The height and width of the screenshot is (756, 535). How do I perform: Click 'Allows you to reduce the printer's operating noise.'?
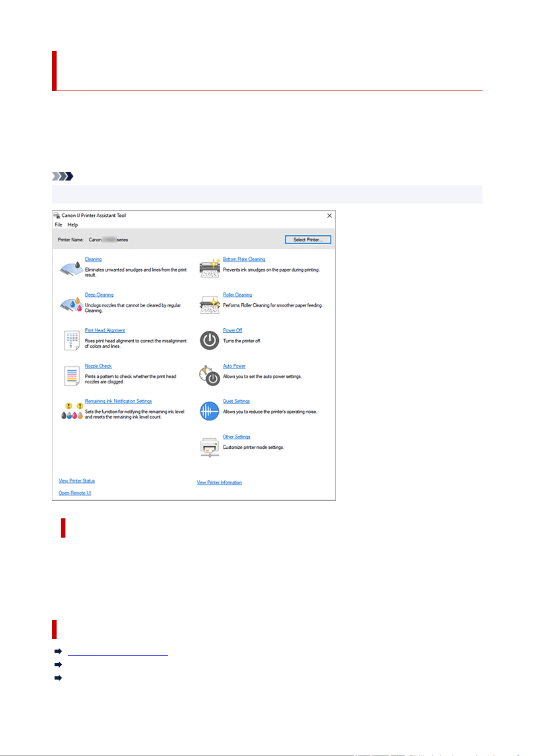(x=270, y=412)
